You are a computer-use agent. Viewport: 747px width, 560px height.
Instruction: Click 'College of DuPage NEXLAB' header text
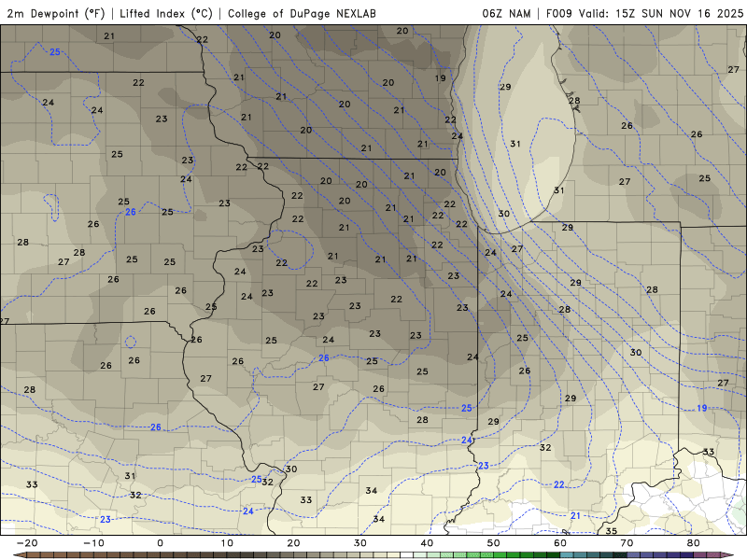pos(302,14)
